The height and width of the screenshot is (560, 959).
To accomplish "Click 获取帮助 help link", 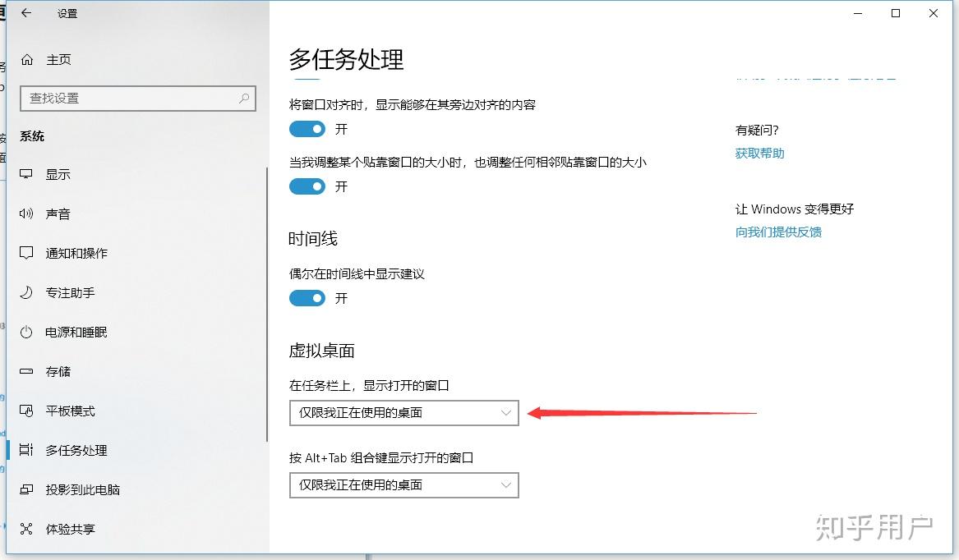I will [758, 153].
